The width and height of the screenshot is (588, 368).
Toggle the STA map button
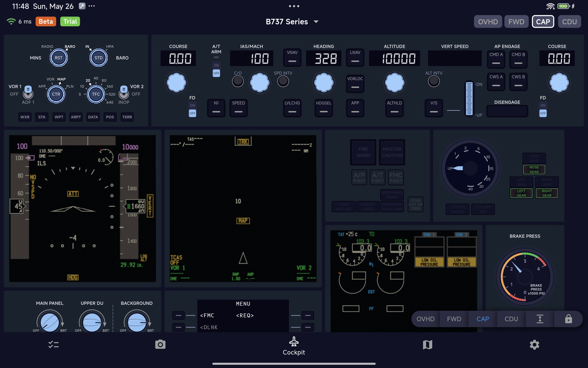(42, 117)
